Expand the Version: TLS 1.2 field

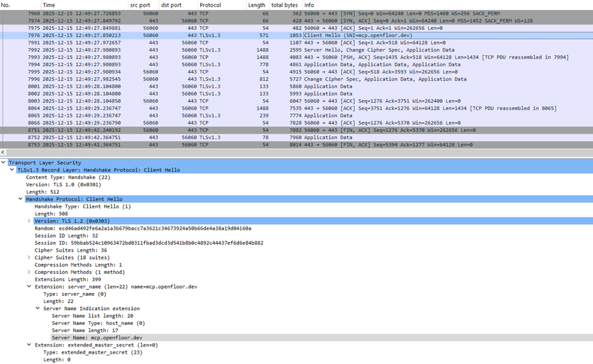pos(30,221)
